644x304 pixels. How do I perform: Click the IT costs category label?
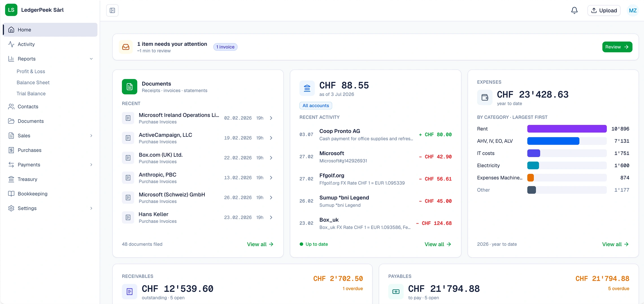[486, 153]
